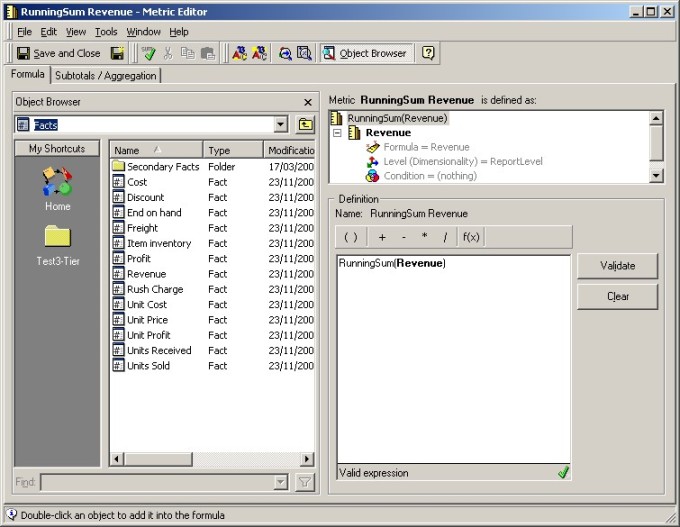Select the Revenue fact in the list

146,274
